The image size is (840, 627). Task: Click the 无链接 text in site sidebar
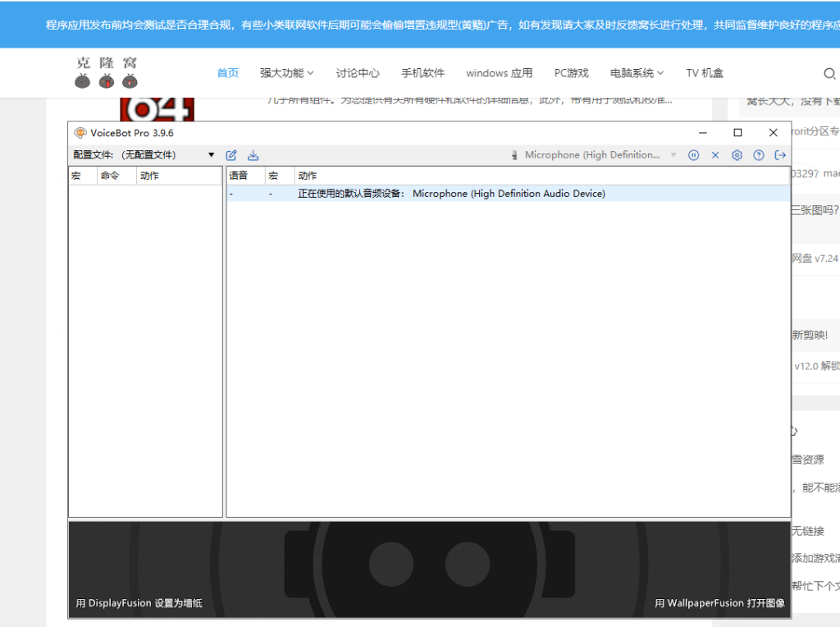[x=808, y=531]
